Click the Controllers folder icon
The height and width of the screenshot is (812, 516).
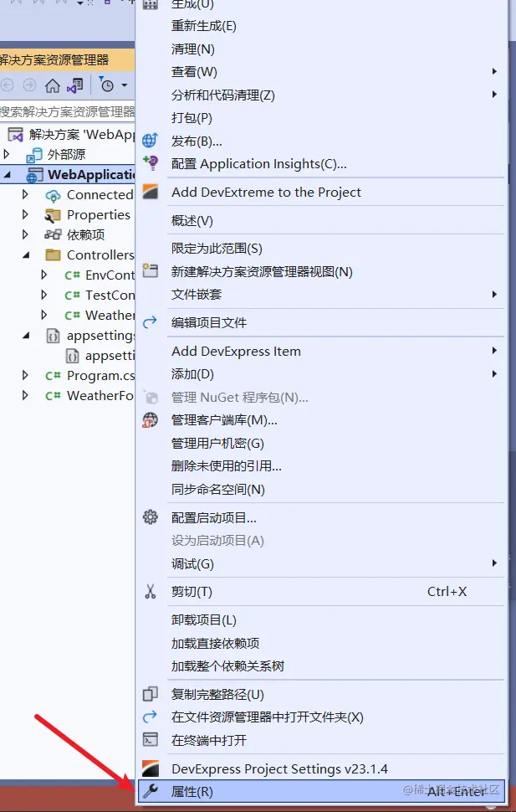tap(53, 254)
